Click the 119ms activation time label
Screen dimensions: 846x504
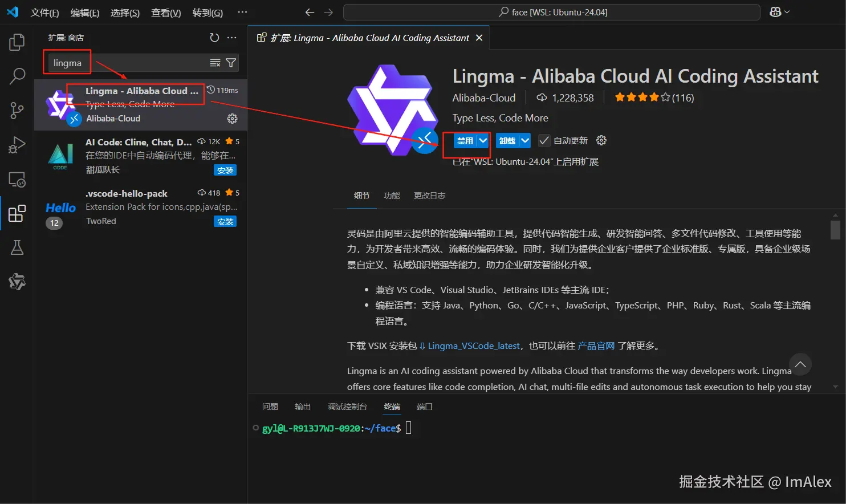[x=222, y=90]
